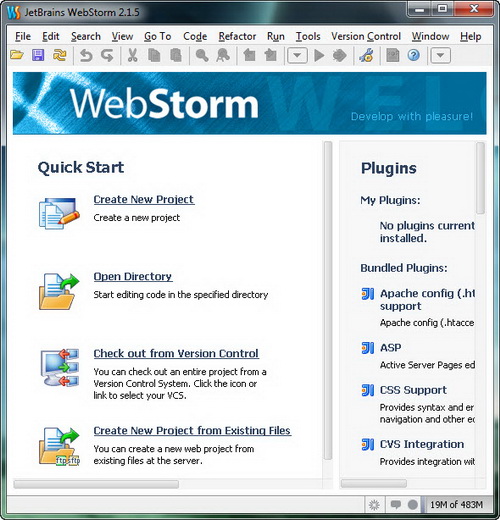Click the project structure toolbar icon

(x=393, y=55)
